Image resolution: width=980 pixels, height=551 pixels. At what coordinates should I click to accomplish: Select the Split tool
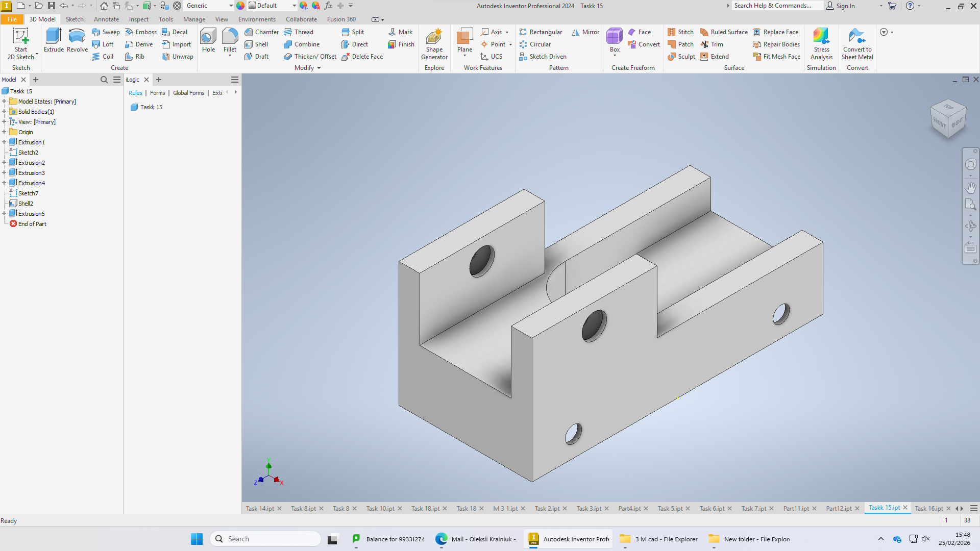click(353, 32)
